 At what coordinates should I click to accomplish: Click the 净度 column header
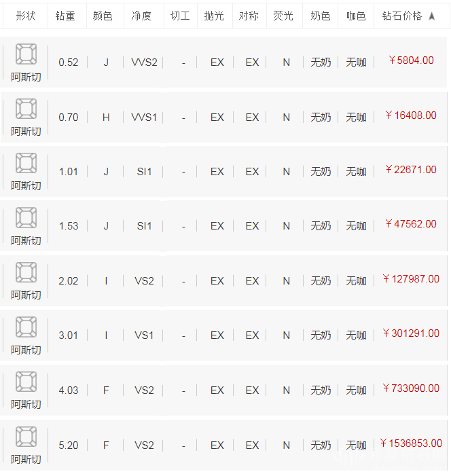point(141,16)
